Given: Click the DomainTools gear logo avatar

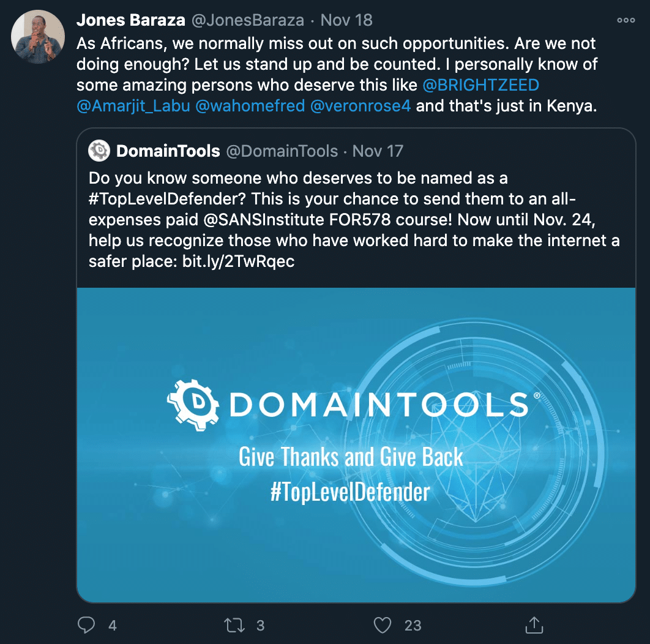Looking at the screenshot, I should [98, 151].
